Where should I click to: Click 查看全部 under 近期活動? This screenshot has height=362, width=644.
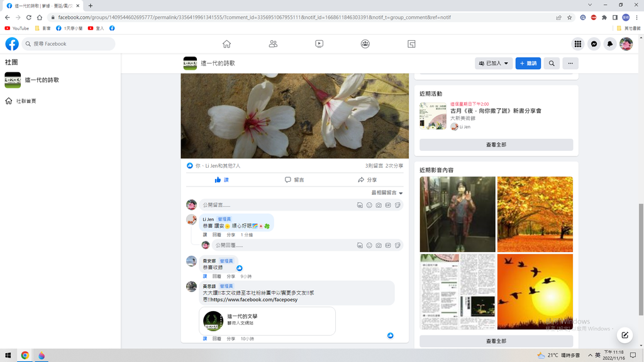[x=496, y=145]
